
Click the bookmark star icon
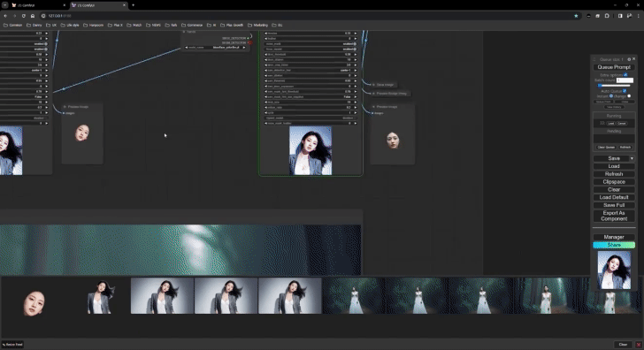tap(576, 16)
